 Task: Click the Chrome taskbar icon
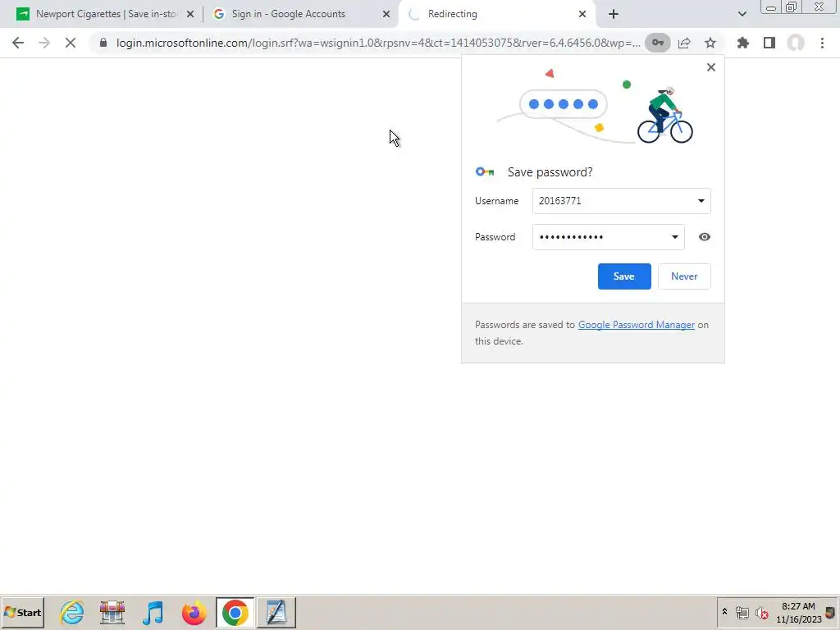point(235,612)
